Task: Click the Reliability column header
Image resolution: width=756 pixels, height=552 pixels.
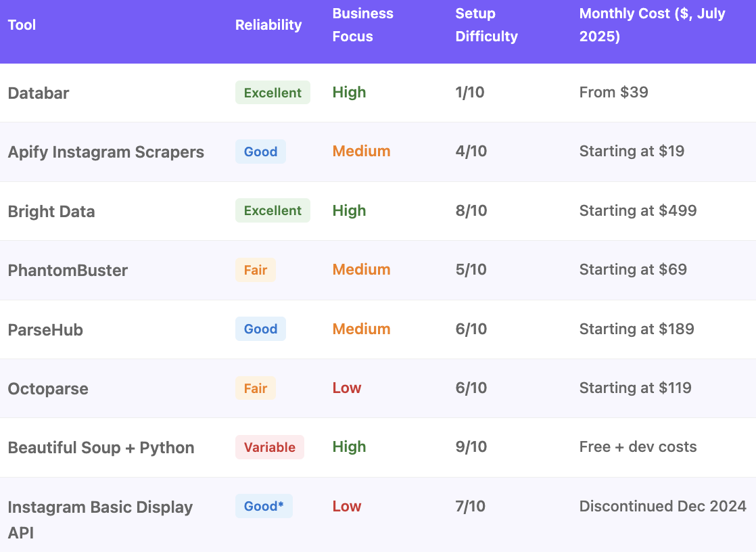Action: point(268,25)
